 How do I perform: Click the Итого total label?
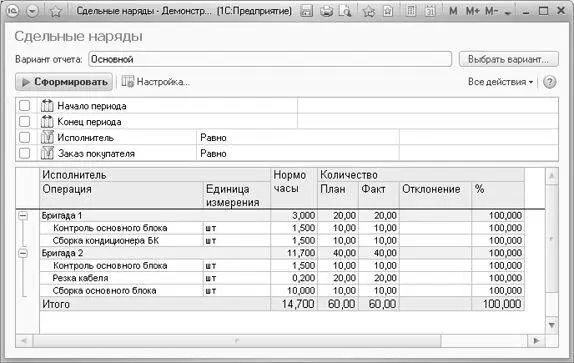click(x=56, y=304)
